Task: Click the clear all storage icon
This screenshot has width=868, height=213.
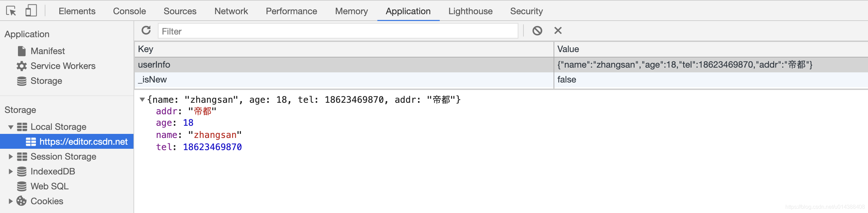Action: (x=537, y=31)
